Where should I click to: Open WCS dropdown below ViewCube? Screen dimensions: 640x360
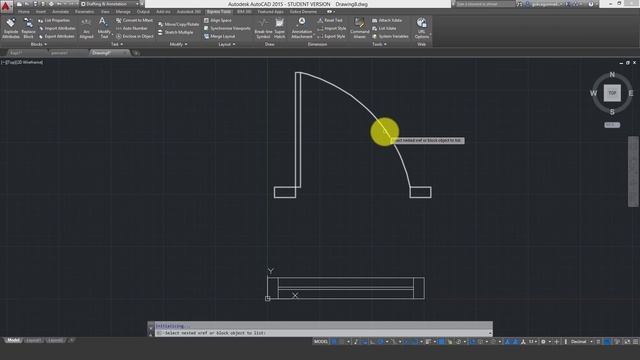(x=612, y=125)
